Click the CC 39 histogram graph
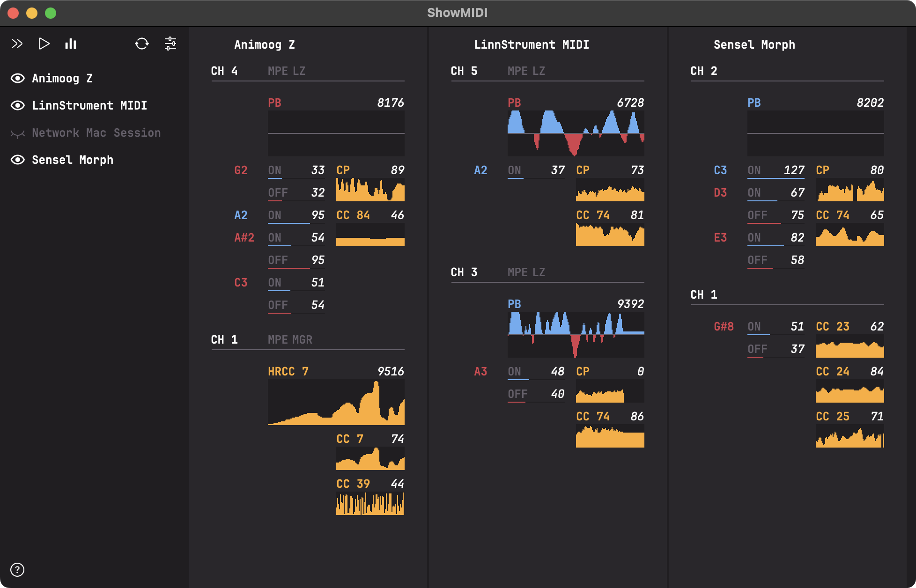 (370, 504)
